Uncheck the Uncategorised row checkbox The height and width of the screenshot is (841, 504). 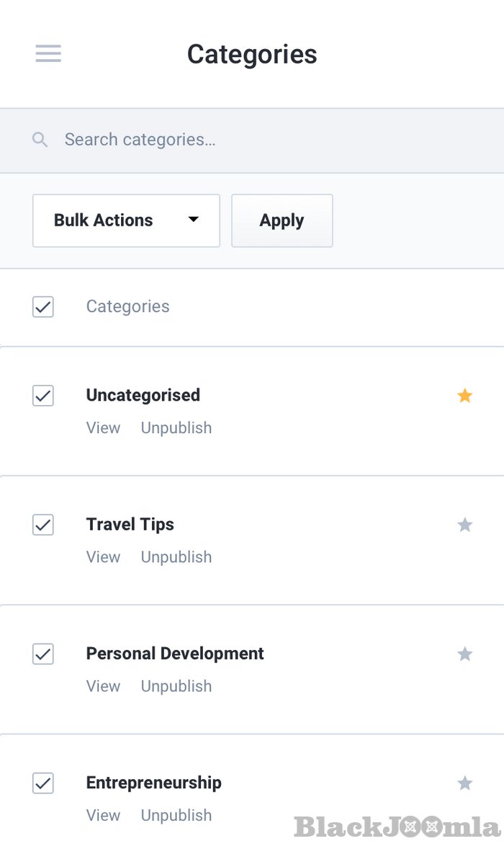pos(42,395)
